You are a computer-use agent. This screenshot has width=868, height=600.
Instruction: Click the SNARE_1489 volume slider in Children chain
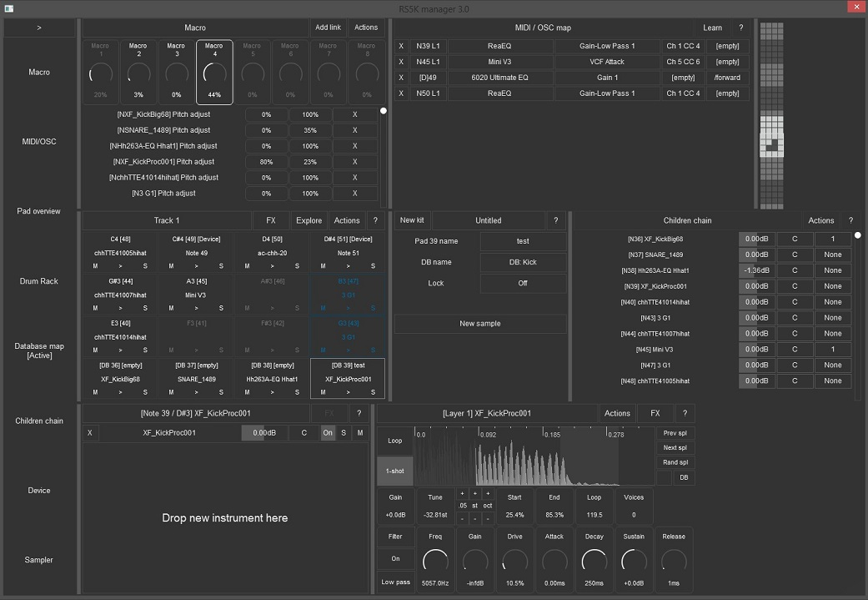coord(756,255)
